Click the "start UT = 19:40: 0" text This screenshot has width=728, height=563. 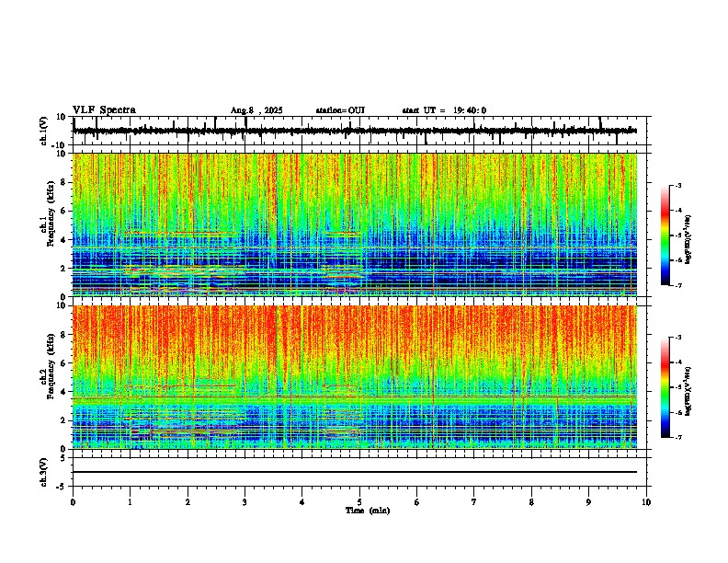point(444,110)
